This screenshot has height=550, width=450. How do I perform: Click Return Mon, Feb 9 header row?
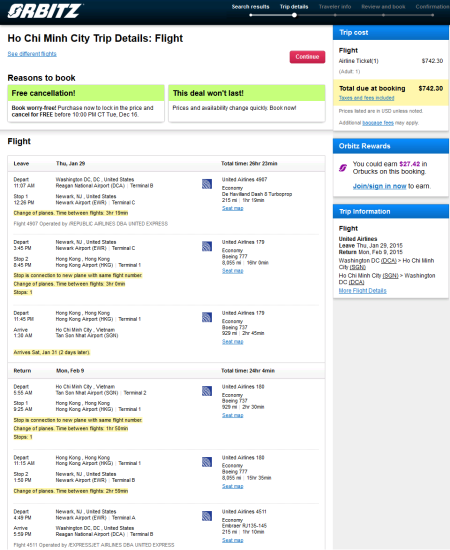tap(166, 371)
